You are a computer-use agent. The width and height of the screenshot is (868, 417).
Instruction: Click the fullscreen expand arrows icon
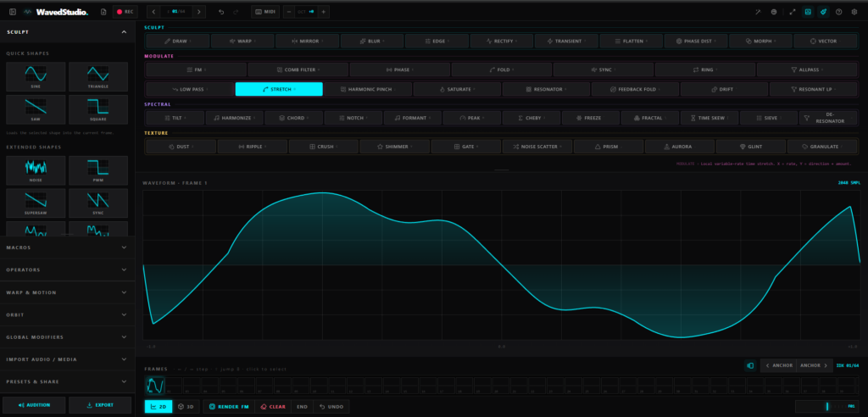pyautogui.click(x=793, y=12)
